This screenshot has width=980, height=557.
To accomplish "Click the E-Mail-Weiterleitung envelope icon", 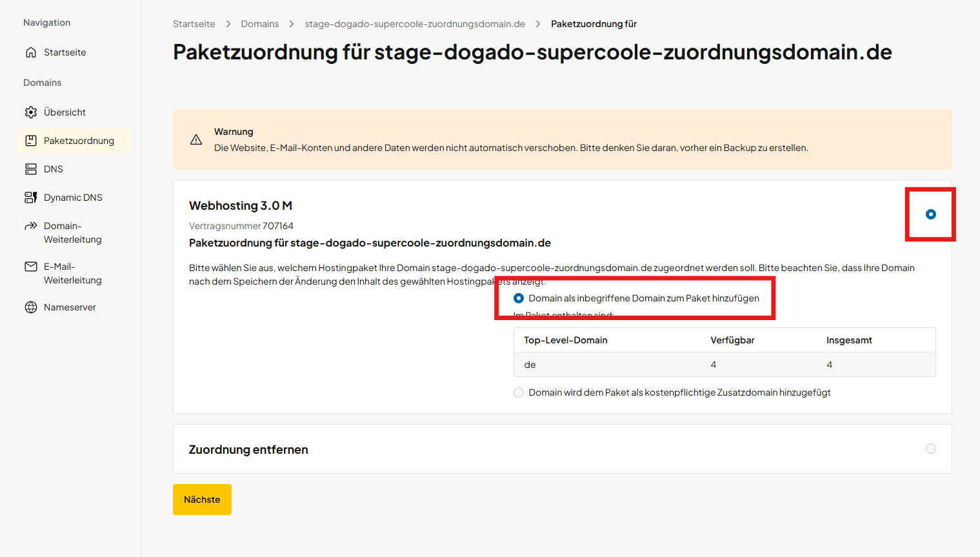I will coord(31,267).
